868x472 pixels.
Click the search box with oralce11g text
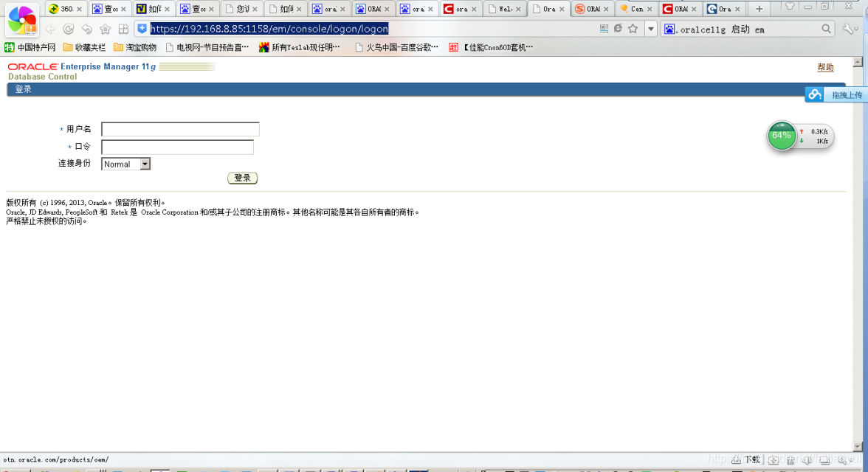click(747, 29)
